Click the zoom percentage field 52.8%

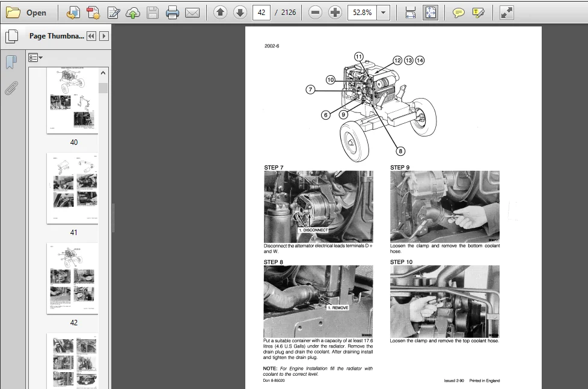pos(363,13)
